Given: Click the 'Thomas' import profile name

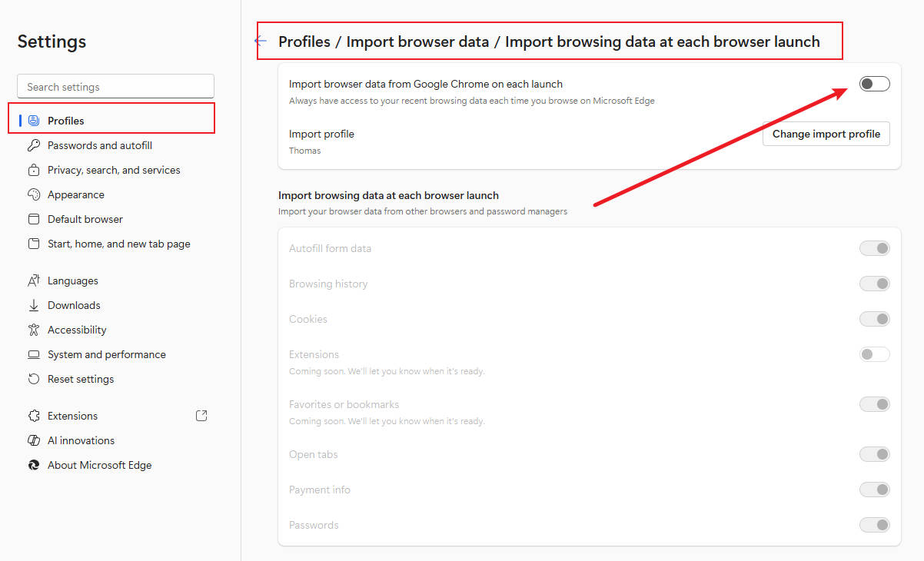Looking at the screenshot, I should point(305,151).
